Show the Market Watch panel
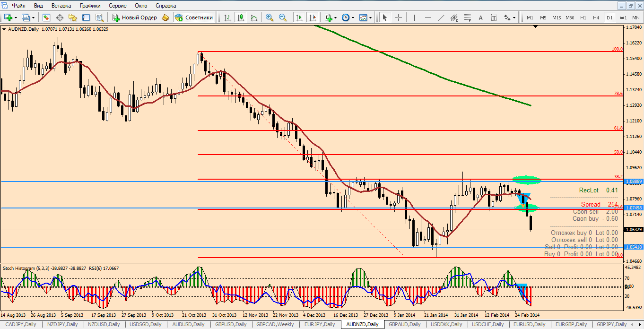644x329 pixels. click(46, 17)
